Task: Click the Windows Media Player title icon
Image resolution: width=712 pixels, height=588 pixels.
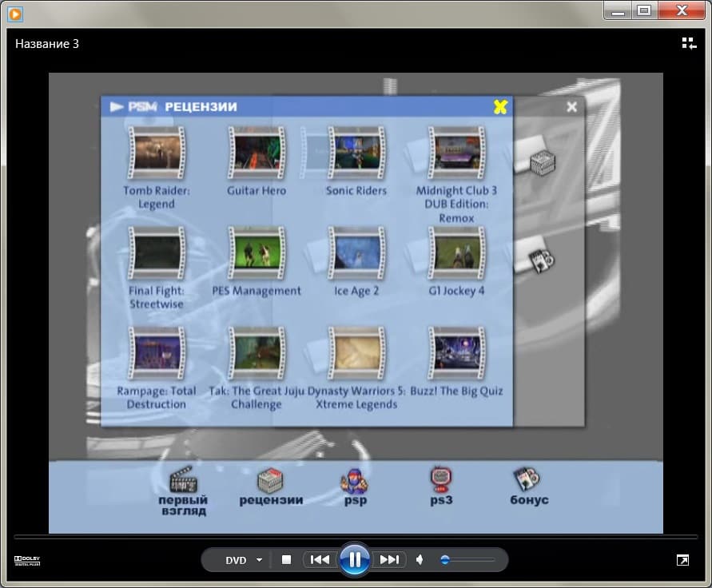Action: 15,14
